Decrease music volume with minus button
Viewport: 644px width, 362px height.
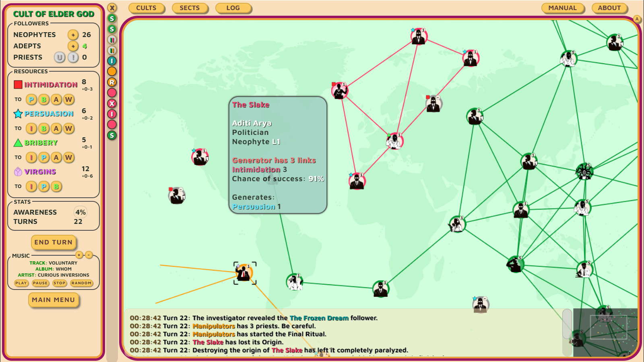(89, 255)
